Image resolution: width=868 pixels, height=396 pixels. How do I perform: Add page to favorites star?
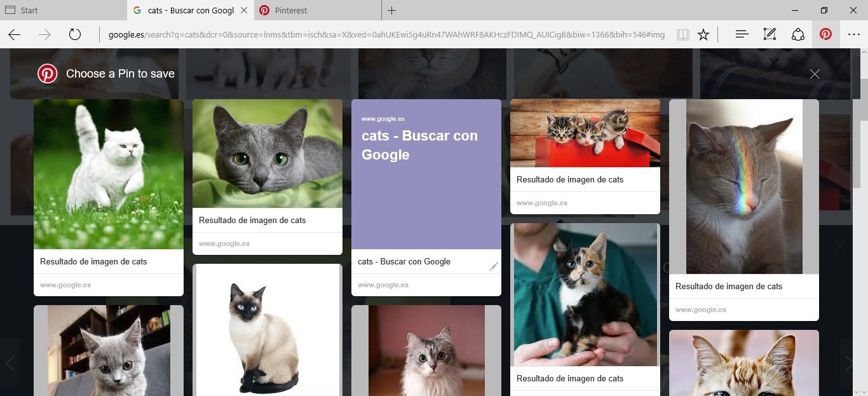703,34
